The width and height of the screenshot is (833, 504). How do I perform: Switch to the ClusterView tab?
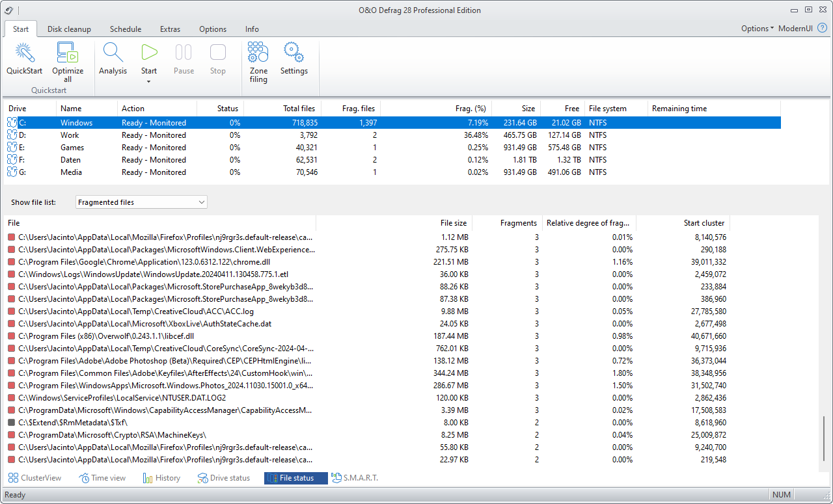(34, 478)
